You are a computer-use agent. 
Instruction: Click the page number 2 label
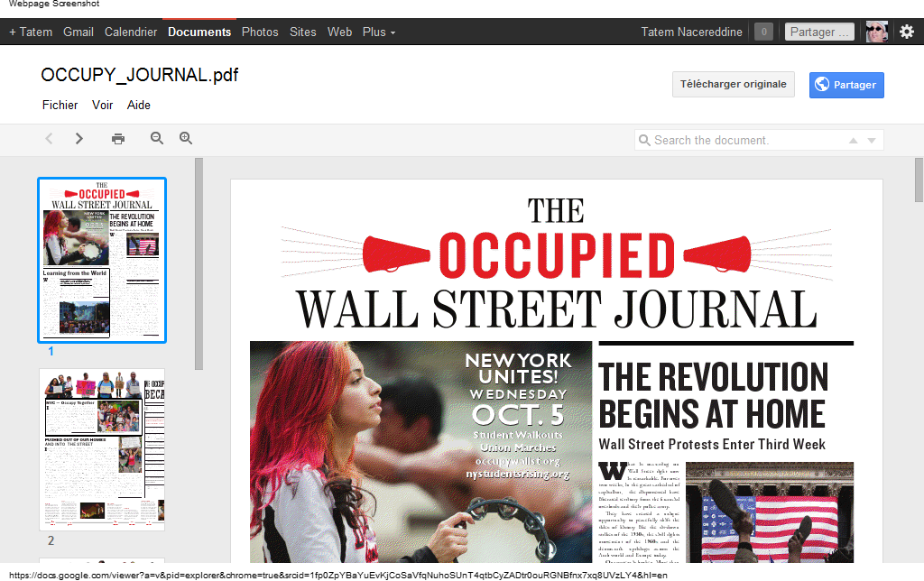click(x=51, y=540)
